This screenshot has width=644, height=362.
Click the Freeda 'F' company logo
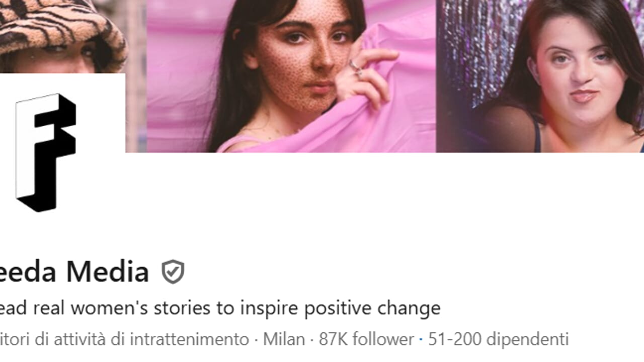[46, 151]
